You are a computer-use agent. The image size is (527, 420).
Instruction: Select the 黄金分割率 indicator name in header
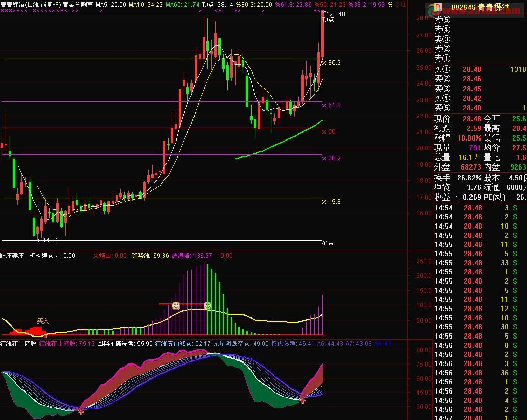[77, 5]
